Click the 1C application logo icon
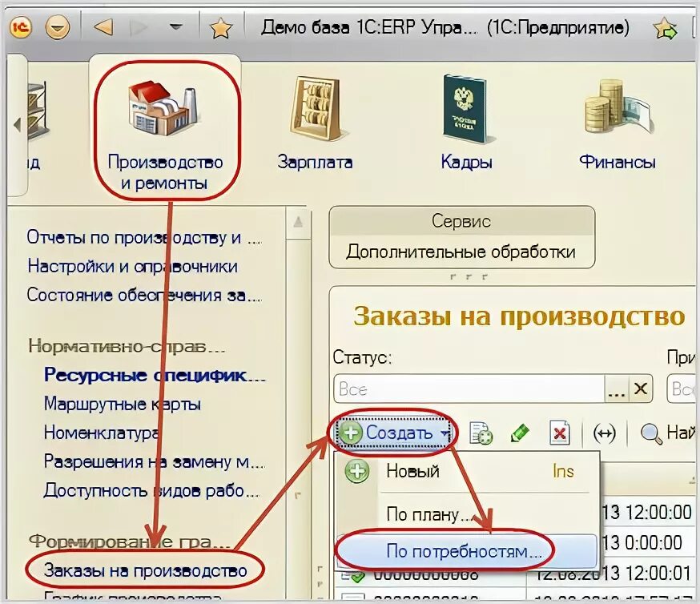Screen dimensions: 700x604 (21, 28)
